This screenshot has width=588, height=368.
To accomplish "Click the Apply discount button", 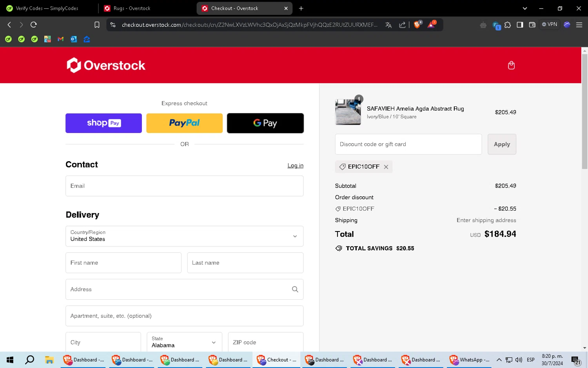I will [x=502, y=144].
